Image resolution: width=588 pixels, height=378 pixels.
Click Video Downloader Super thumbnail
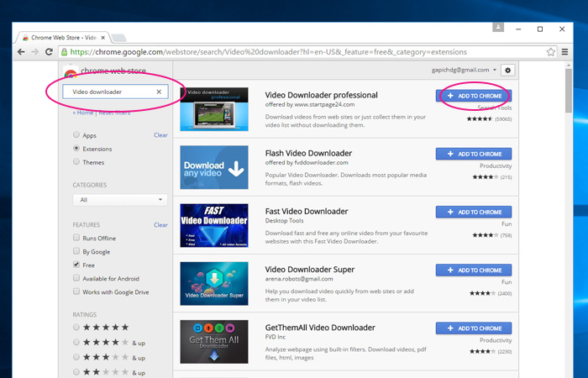click(x=214, y=284)
